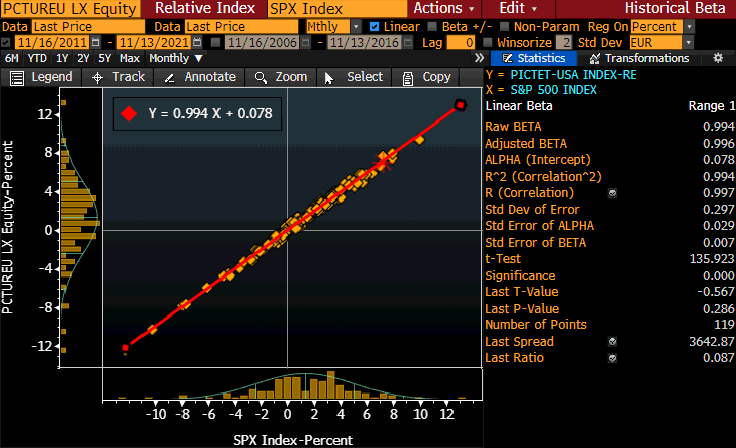Open the Mthly periodicity dropdown

pos(333,27)
